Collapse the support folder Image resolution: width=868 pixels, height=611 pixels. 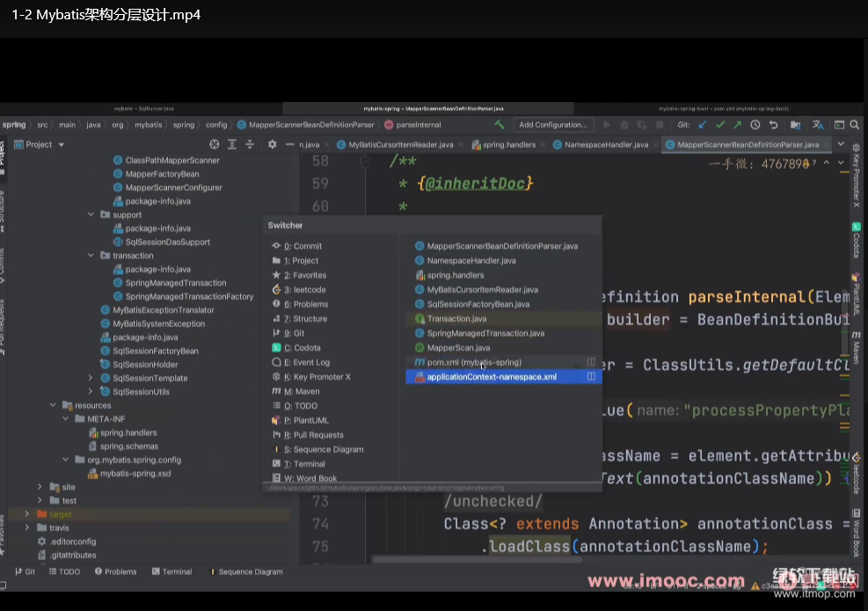point(91,215)
